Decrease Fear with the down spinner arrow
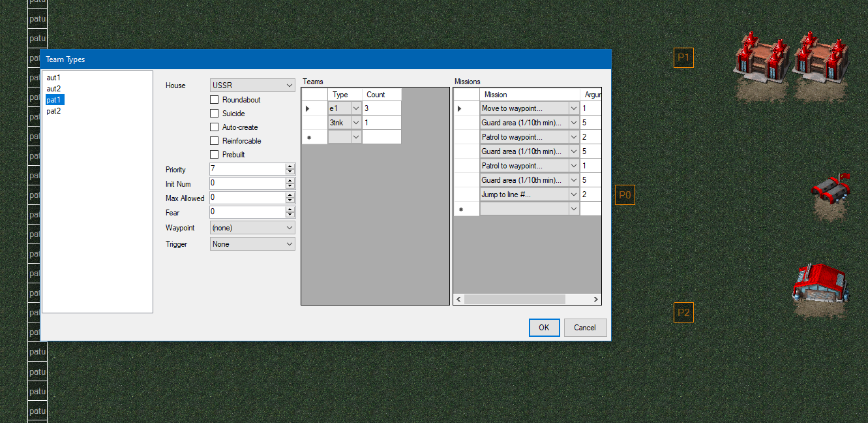Viewport: 868px width, 423px height. pos(290,215)
